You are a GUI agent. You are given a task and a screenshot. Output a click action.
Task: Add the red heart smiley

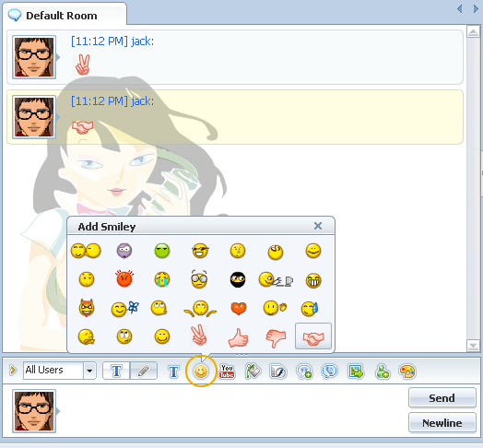(238, 308)
